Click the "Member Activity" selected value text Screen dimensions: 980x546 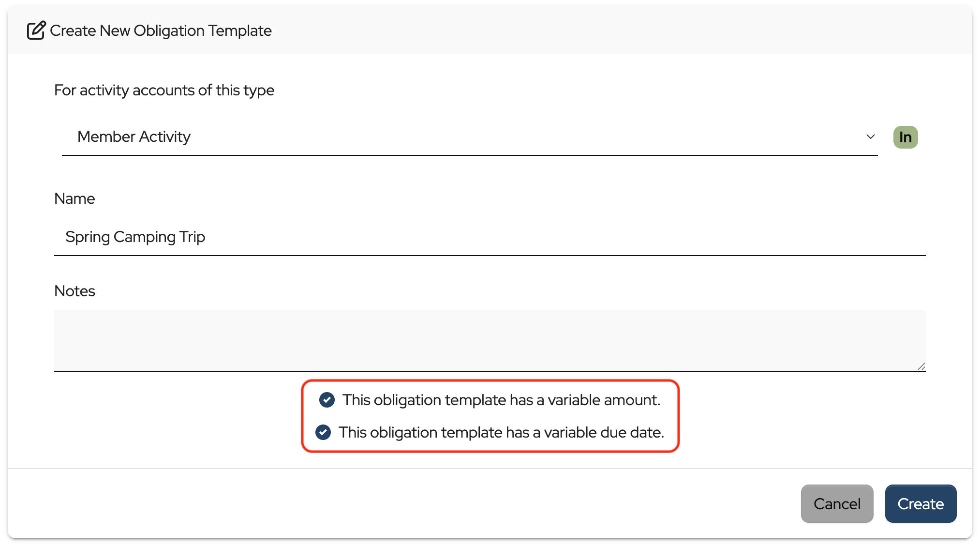[x=134, y=137]
